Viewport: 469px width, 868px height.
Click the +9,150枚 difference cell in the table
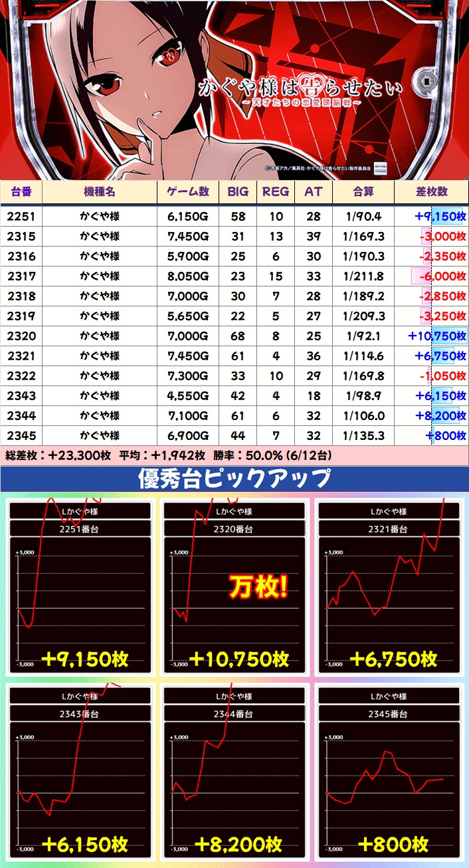click(x=432, y=216)
